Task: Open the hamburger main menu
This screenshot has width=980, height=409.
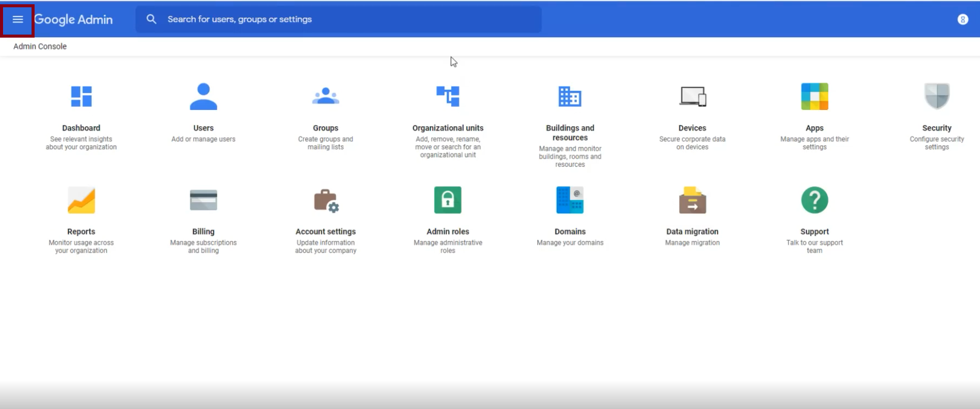Action: click(x=18, y=19)
